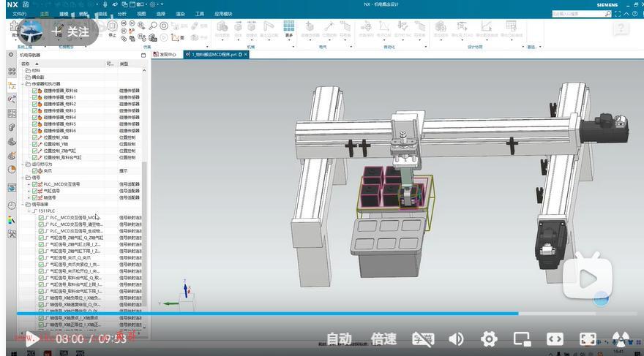
Task: Toggle PLC__MCD交互信号 adapter checkbox
Action: coord(35,184)
